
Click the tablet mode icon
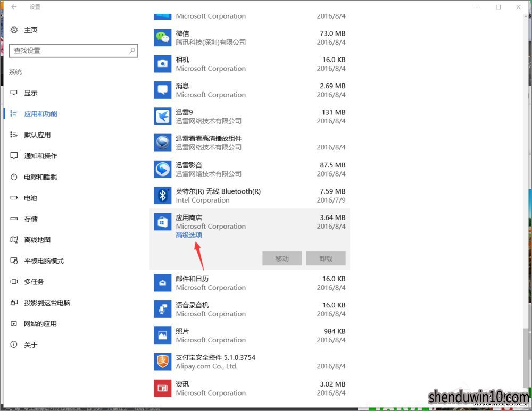14,261
